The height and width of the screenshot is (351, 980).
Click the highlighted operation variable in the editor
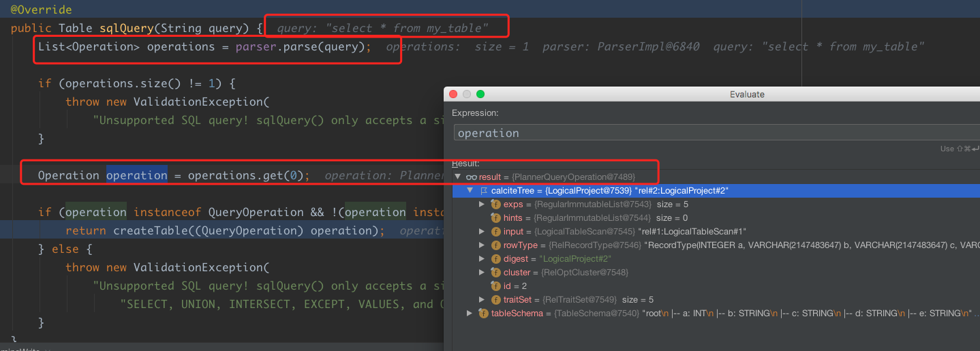click(x=137, y=175)
